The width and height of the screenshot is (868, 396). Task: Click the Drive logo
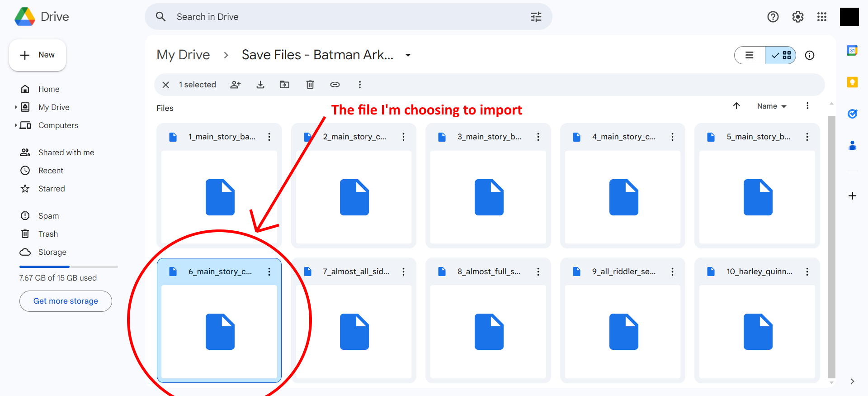pyautogui.click(x=42, y=17)
